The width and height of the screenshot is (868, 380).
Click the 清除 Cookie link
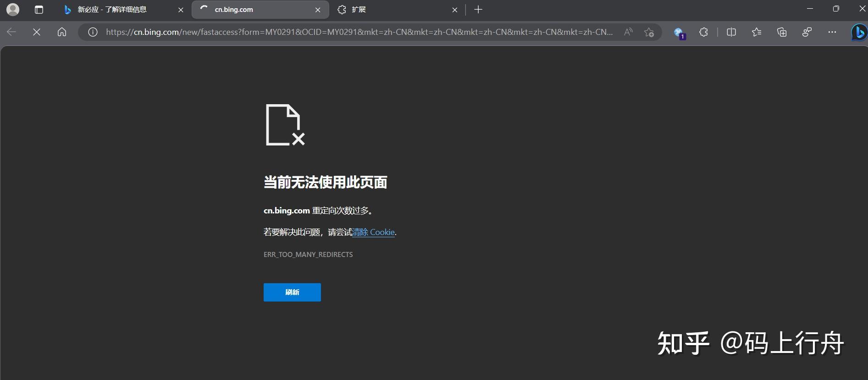click(x=374, y=232)
